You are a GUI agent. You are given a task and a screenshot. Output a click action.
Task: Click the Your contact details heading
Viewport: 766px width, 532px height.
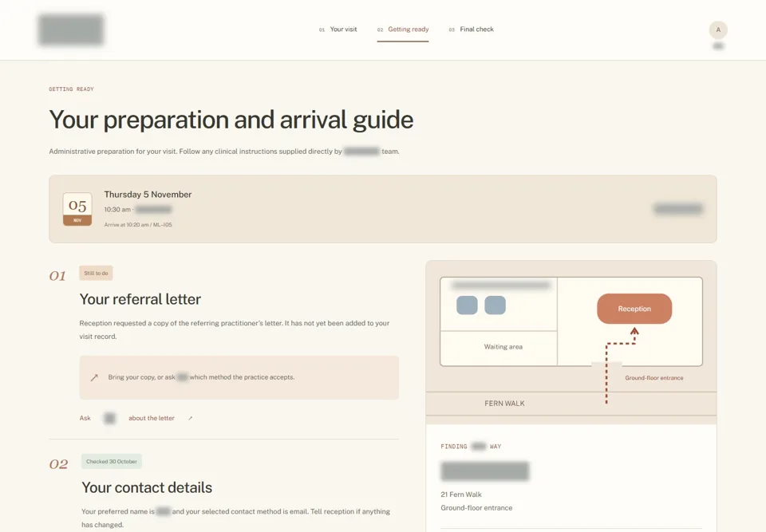tap(147, 487)
